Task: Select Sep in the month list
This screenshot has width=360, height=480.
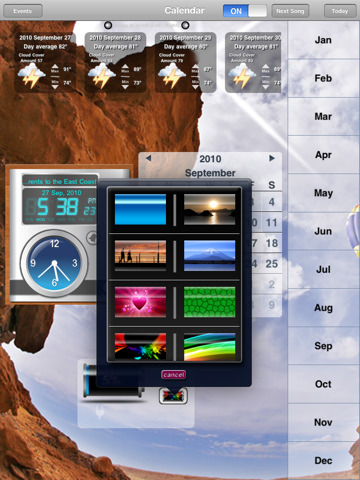Action: [323, 346]
